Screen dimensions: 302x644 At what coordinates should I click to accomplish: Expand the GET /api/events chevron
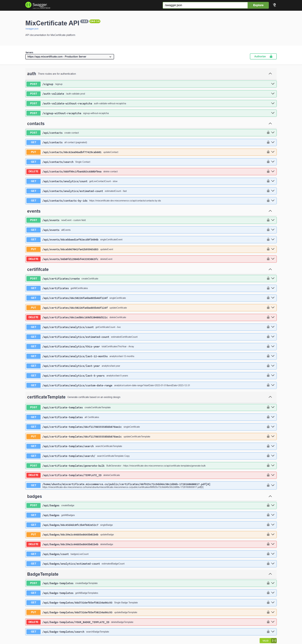click(x=273, y=230)
